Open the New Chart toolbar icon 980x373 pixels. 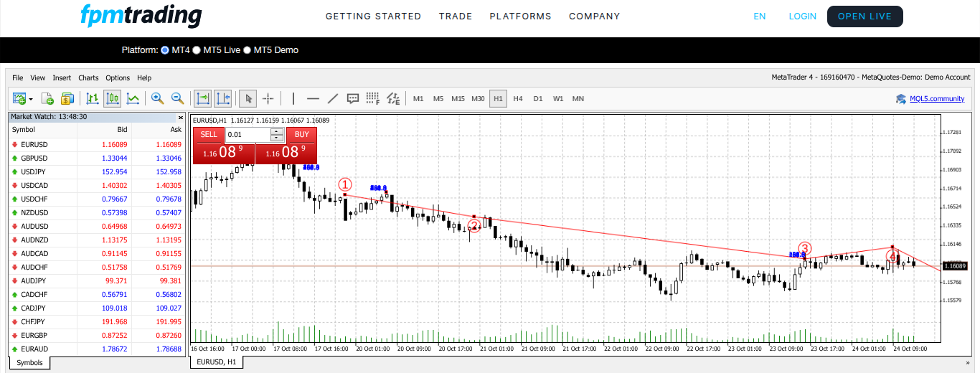[19, 98]
